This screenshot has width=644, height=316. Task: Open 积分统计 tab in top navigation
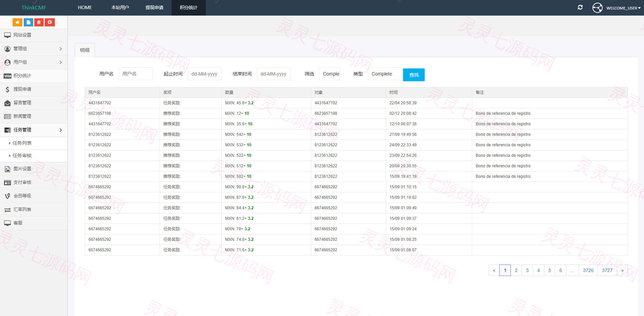188,7
